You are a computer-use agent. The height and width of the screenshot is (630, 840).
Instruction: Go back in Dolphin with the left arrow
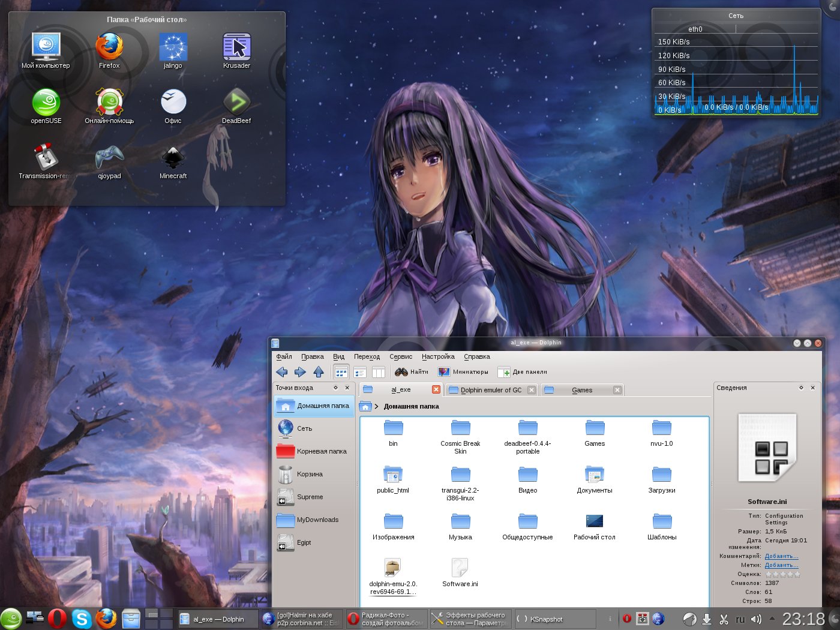point(282,372)
